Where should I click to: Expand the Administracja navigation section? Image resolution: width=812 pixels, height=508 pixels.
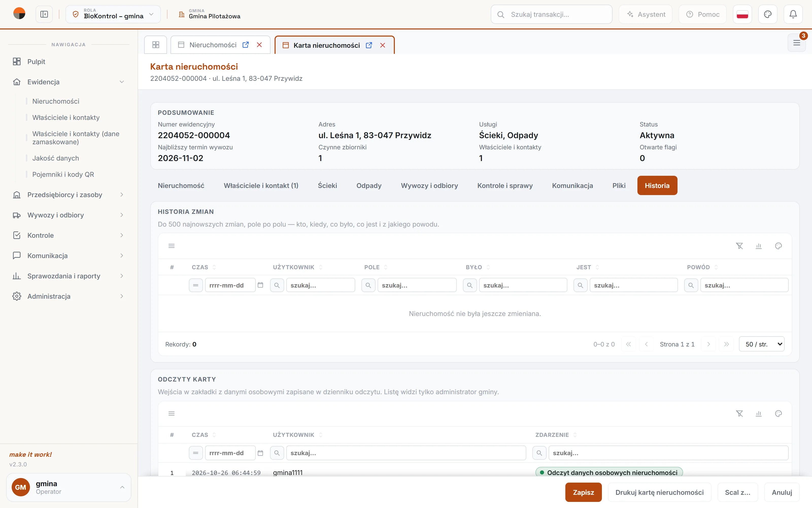click(69, 296)
